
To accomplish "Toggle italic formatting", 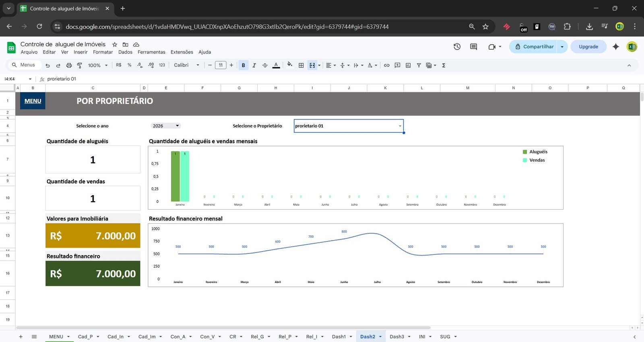I will (x=254, y=65).
